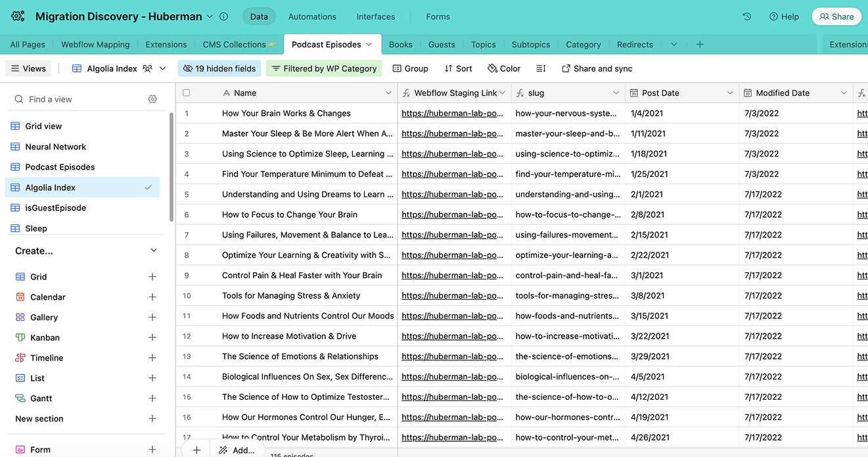
Task: Click Gantt view type icon
Action: click(x=20, y=398)
